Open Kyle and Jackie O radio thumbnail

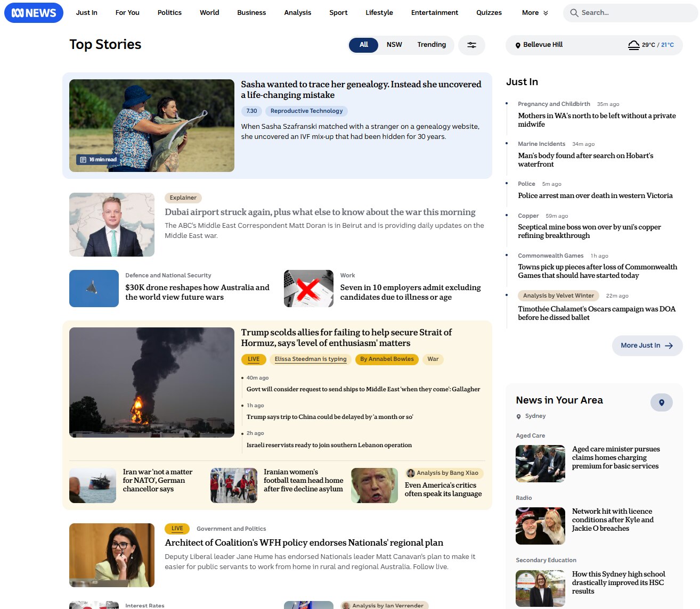[x=540, y=526]
